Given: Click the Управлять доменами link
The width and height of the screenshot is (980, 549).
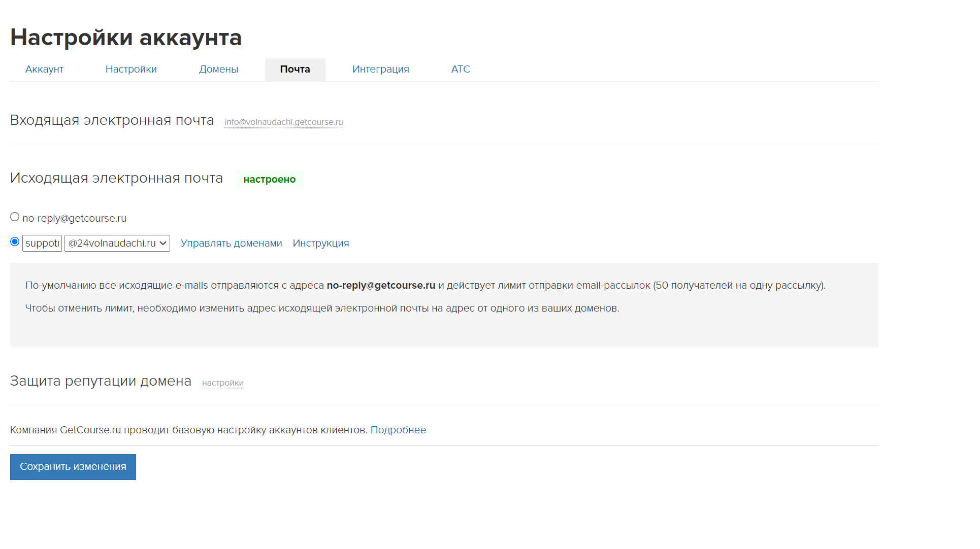Looking at the screenshot, I should (231, 244).
